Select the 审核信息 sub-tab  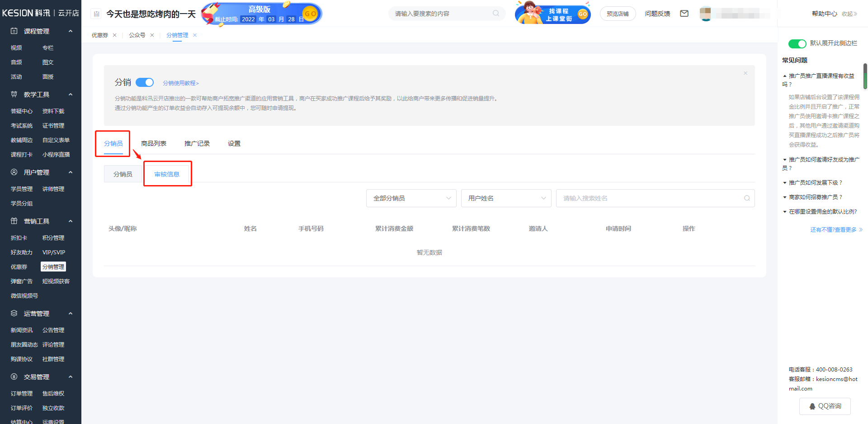(x=167, y=174)
